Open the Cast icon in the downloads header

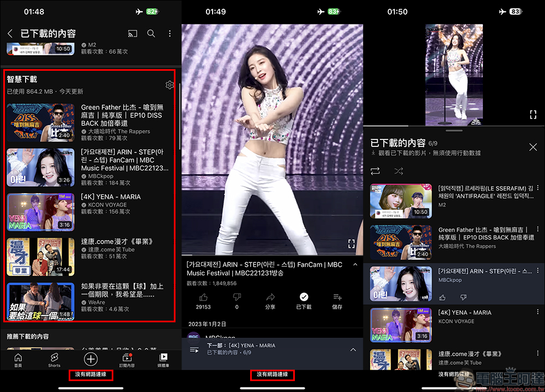click(x=132, y=34)
